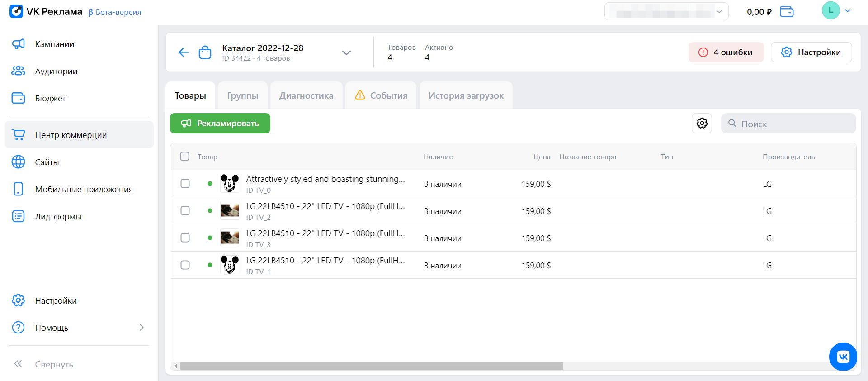Go back with the left arrow icon
Screen dimensions: 868x381
pos(184,52)
